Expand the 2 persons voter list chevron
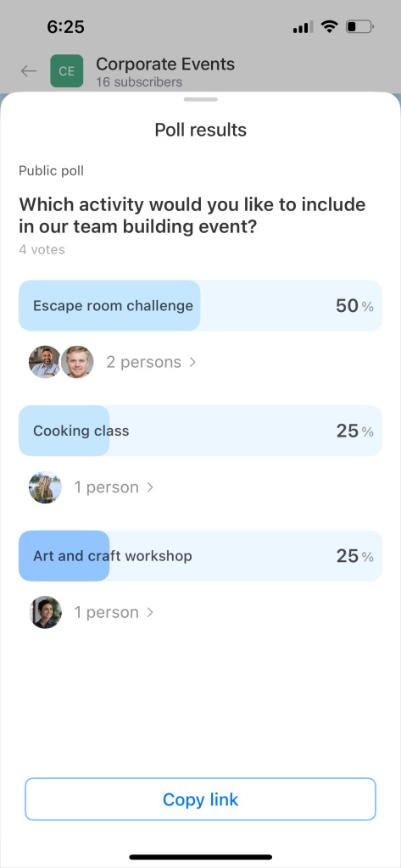Screen dimensions: 401x868 [192, 362]
